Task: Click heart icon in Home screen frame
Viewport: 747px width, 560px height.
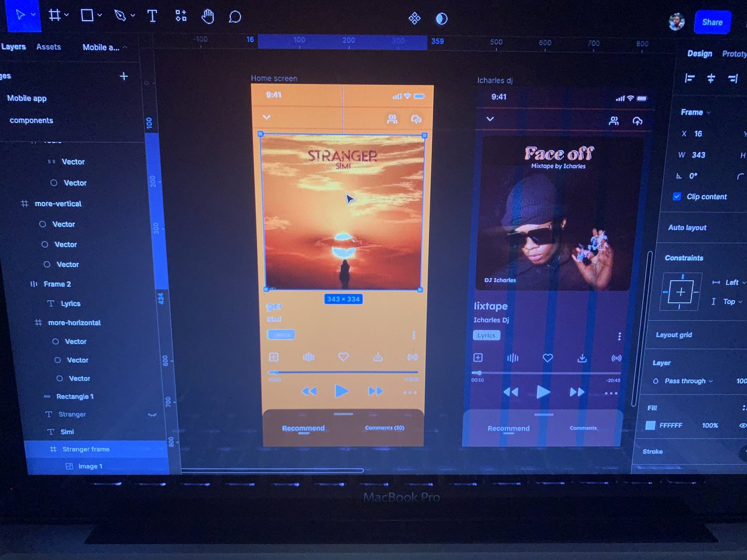Action: tap(343, 357)
